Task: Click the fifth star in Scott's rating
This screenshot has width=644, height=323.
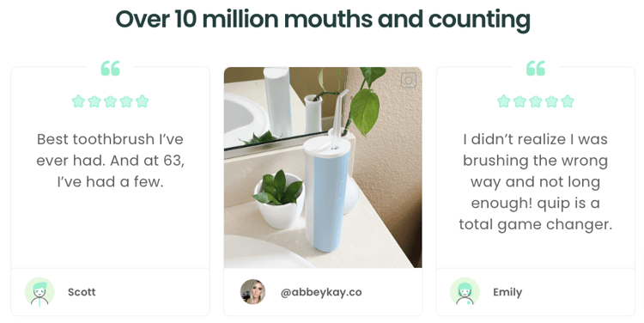Action: tap(142, 101)
